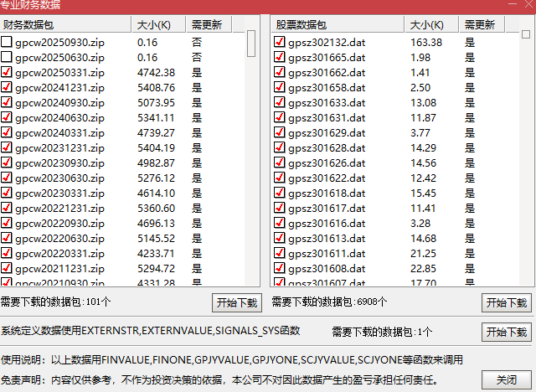Select file name gpcw20220630.zip
The image size is (536, 392).
pos(59,238)
